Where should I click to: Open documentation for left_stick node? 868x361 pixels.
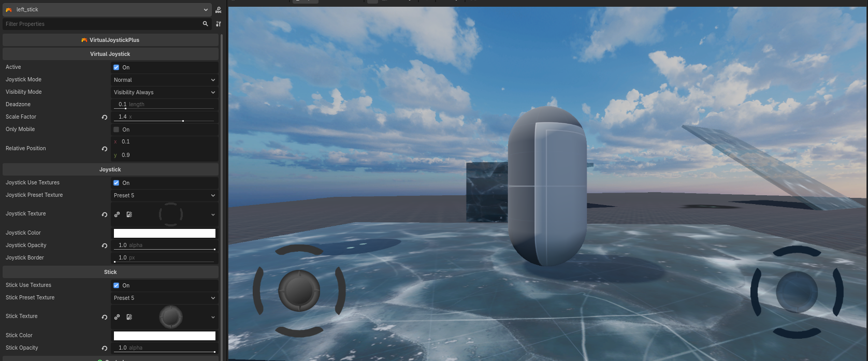coord(219,10)
